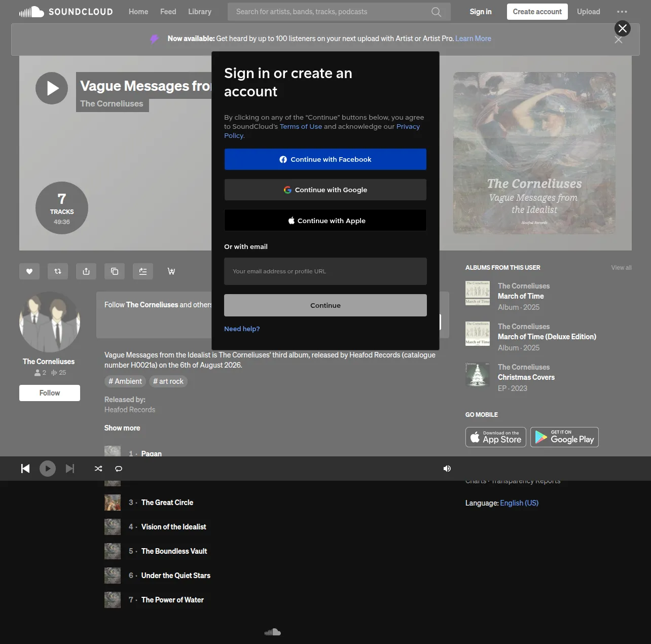Select track 4 Vision of the Idealist
651x644 pixels.
(174, 527)
